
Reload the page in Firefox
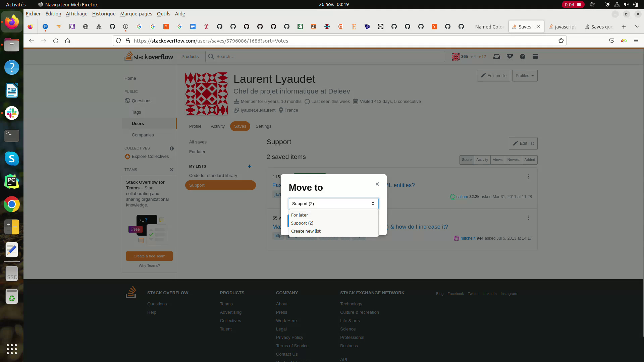56,41
